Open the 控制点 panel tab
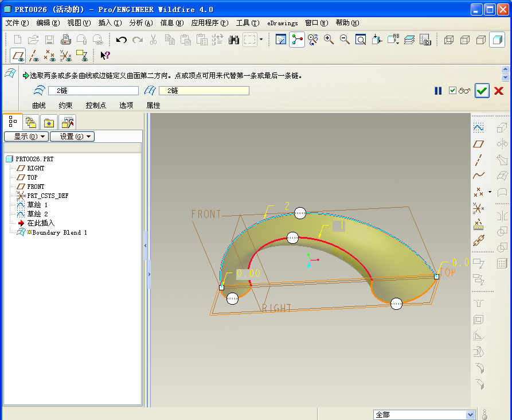The width and height of the screenshot is (512, 420). (96, 105)
